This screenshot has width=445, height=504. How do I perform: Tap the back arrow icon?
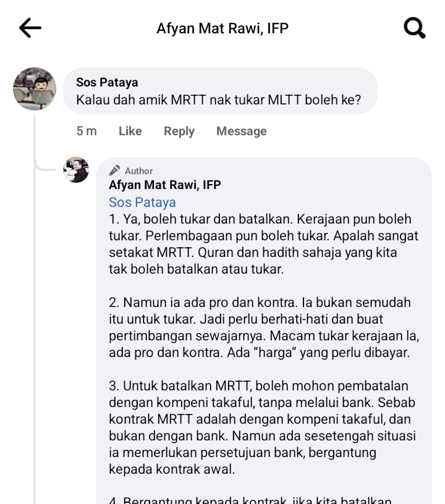tap(30, 28)
